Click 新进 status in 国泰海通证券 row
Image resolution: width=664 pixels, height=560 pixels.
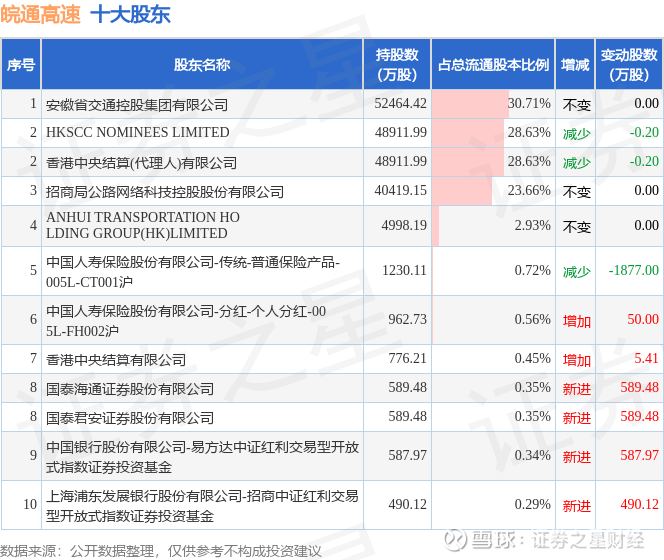(x=576, y=388)
